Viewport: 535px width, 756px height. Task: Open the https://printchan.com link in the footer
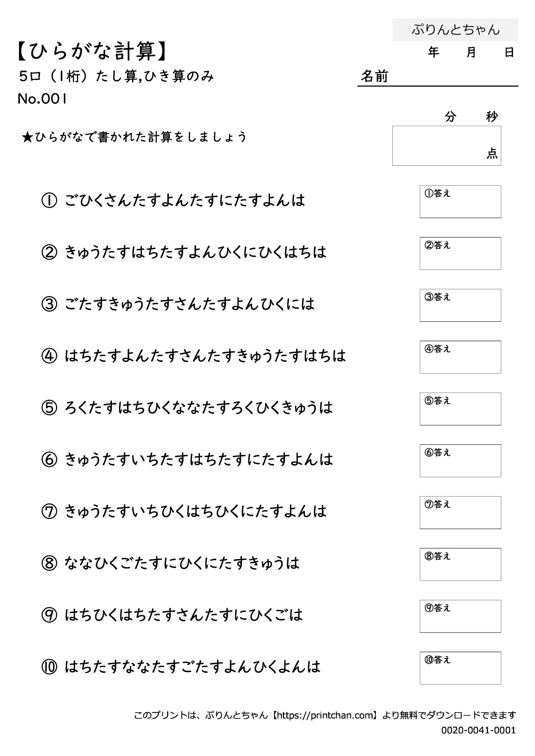[324, 715]
